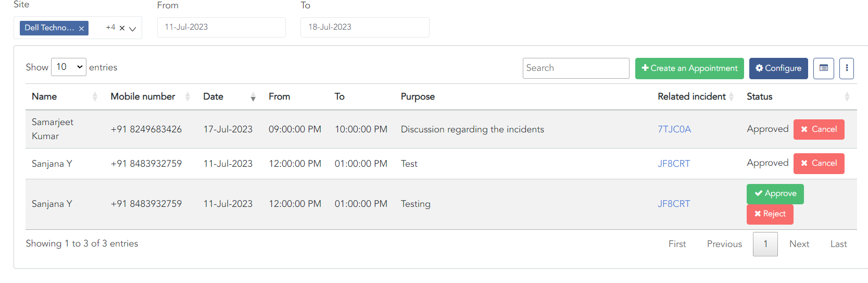Click the Search appointments box
This screenshot has width=868, height=283.
575,68
